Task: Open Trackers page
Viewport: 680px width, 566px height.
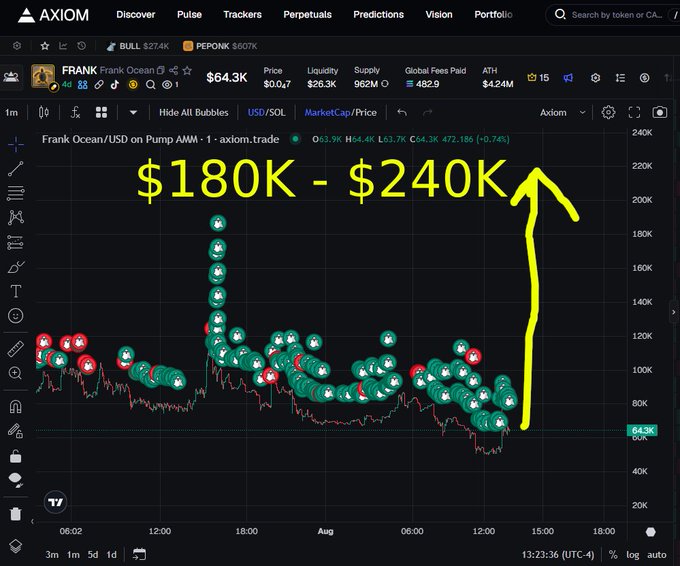Action: point(242,15)
